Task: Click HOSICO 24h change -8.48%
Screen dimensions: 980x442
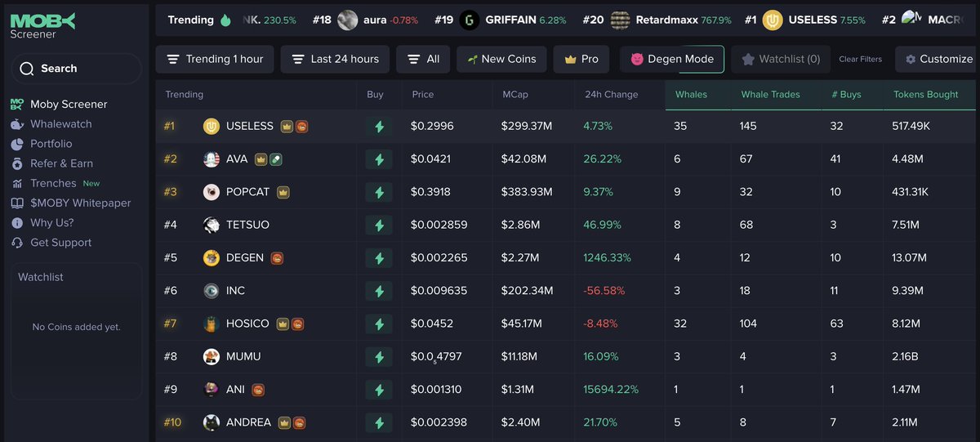Action: (x=601, y=324)
